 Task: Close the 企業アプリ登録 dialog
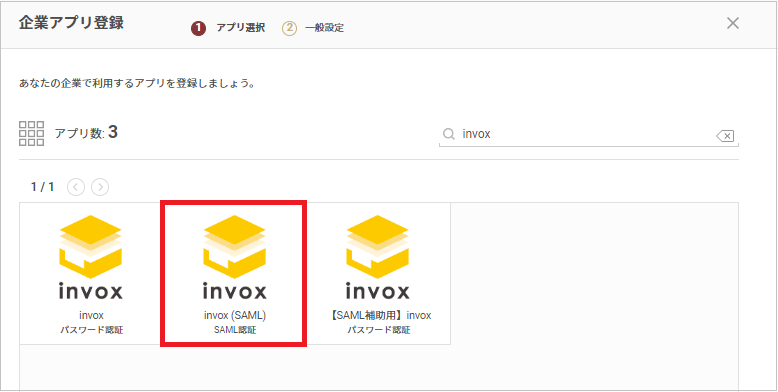tap(733, 23)
